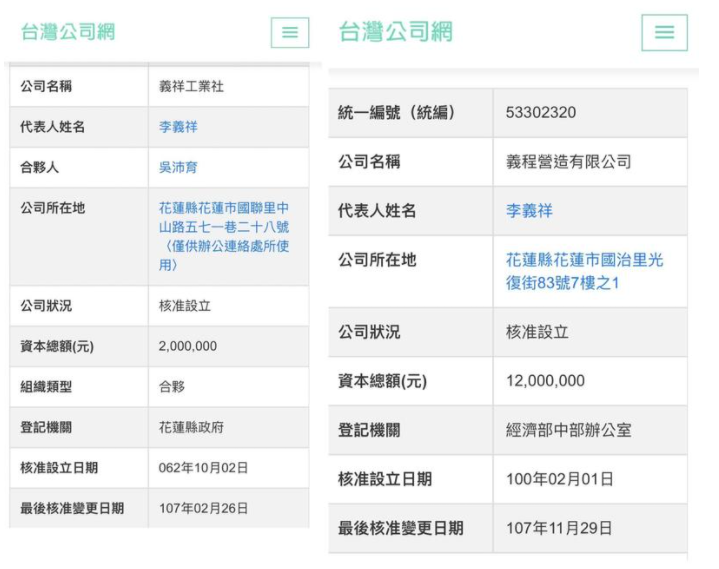
Task: Open the hamburger menu on the right page
Action: point(664,32)
